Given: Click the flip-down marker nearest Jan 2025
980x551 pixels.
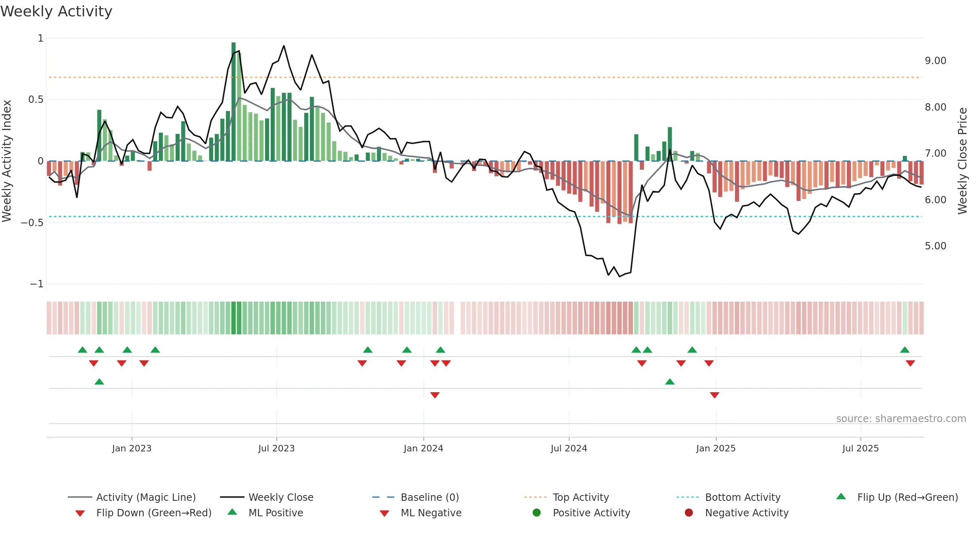Looking at the screenshot, I should tap(709, 363).
